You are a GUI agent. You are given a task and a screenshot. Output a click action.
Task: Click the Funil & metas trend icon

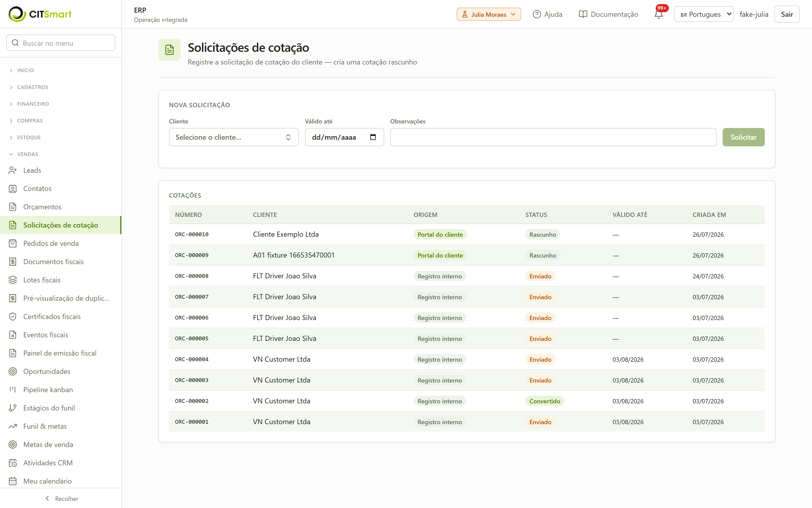[x=13, y=426]
